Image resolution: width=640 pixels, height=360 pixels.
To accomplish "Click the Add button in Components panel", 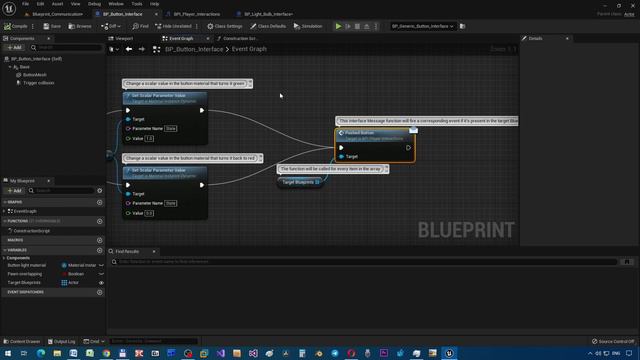I will click(x=14, y=48).
